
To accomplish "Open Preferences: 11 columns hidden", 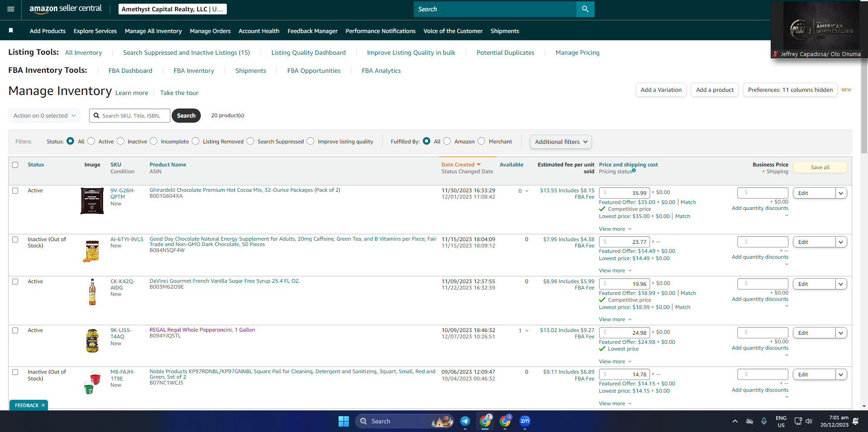I will click(x=790, y=90).
